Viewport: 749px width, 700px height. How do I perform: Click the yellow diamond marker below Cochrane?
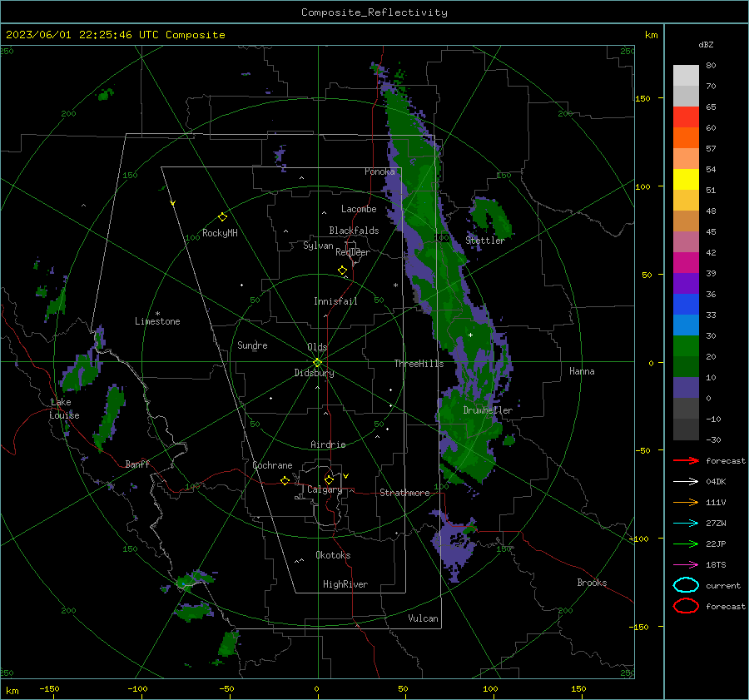285,480
